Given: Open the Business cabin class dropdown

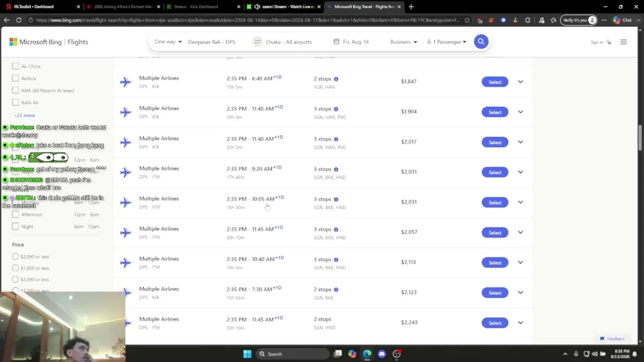Looking at the screenshot, I should 404,42.
